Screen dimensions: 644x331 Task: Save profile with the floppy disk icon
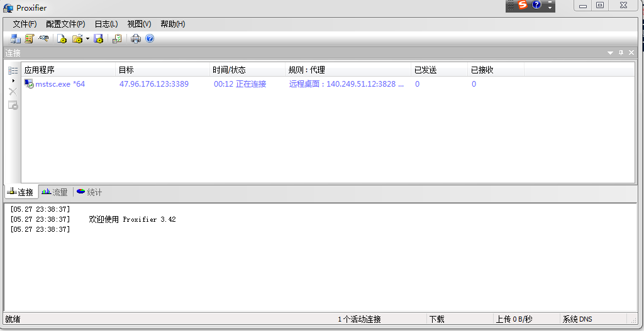point(98,39)
